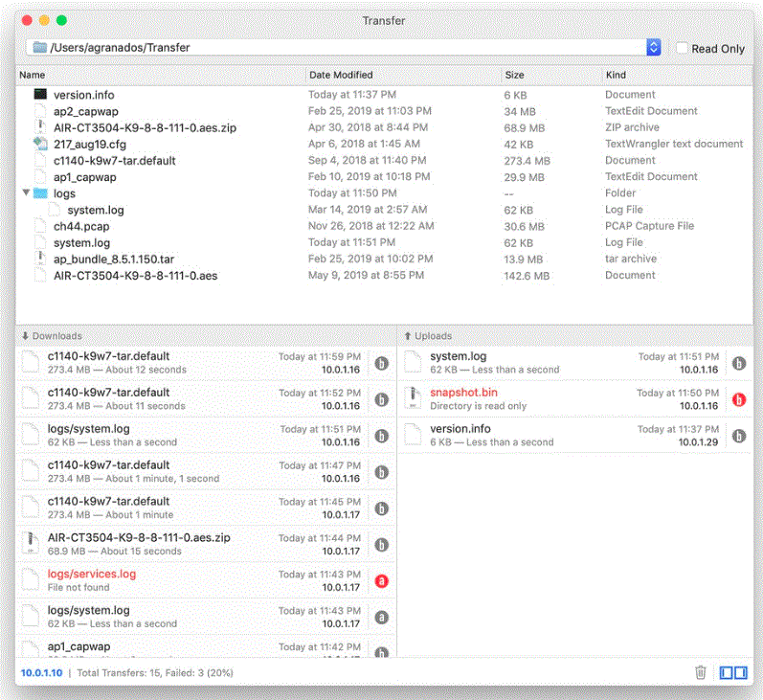This screenshot has height=700, width=763.
Task: Select the system.log upload entry
Action: [575, 363]
